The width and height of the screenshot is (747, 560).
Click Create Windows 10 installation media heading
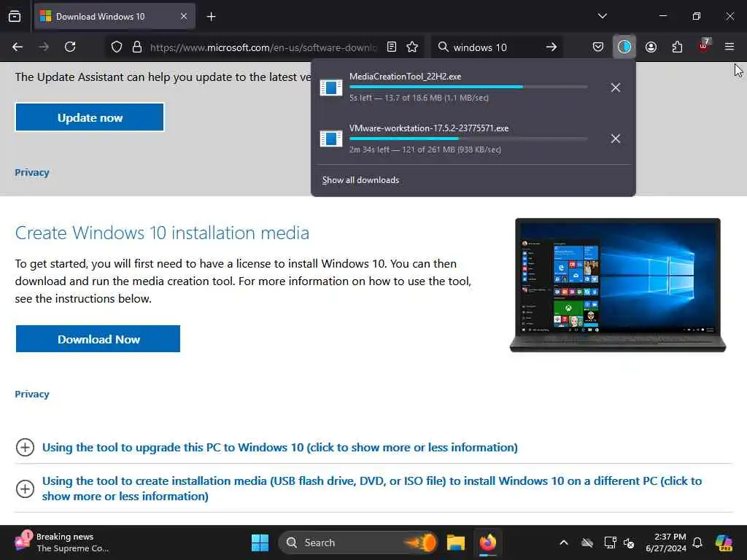pyautogui.click(x=162, y=233)
